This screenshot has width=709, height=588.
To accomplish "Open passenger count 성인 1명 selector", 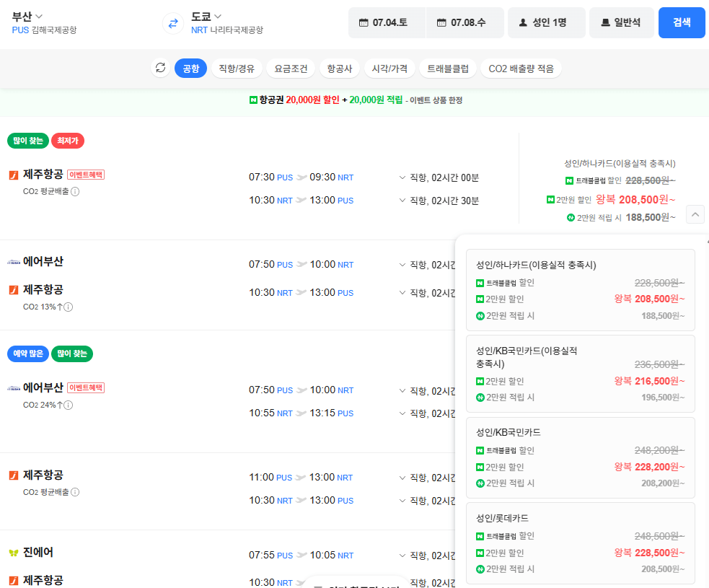I will [x=546, y=22].
